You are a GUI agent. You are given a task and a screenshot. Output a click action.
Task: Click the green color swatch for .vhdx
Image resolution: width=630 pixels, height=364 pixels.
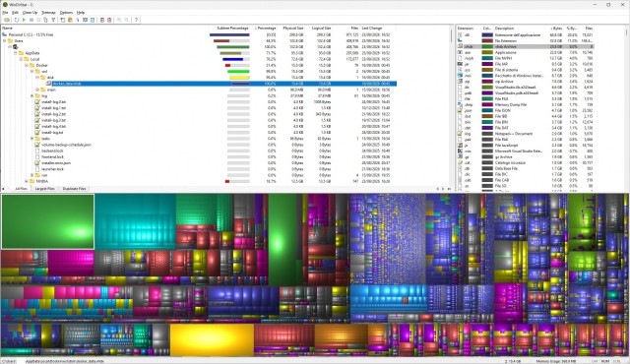coord(487,46)
